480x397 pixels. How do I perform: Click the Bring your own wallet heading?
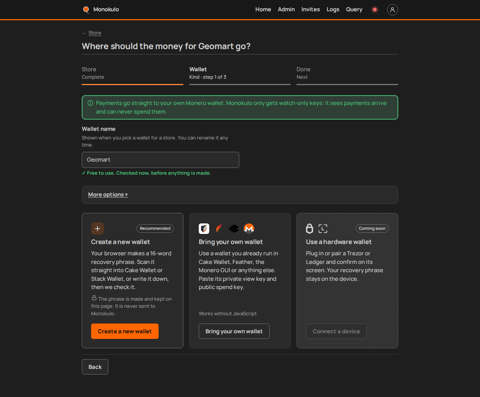(231, 242)
